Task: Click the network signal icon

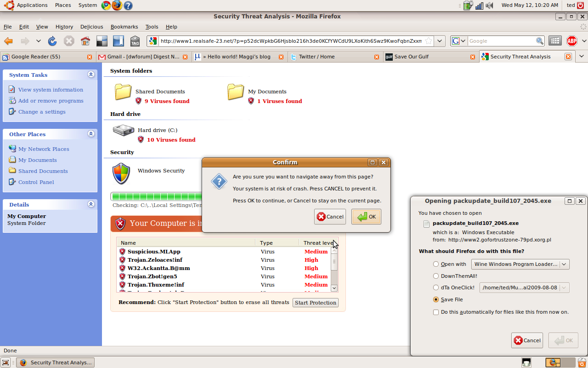Action: (479, 6)
